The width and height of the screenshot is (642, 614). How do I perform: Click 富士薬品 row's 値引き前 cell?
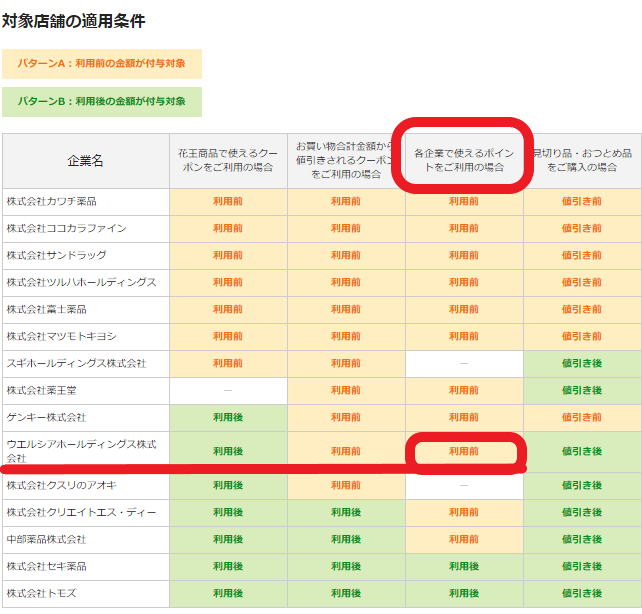click(582, 309)
